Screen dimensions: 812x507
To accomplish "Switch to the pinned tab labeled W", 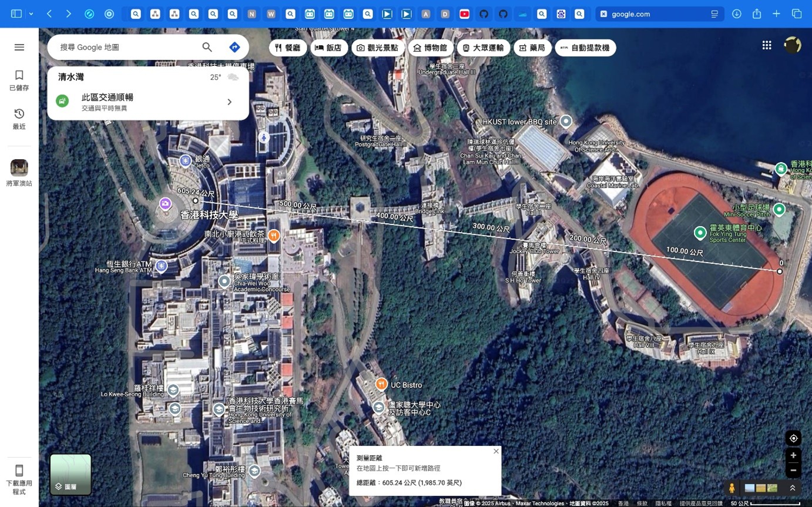I will click(x=271, y=14).
